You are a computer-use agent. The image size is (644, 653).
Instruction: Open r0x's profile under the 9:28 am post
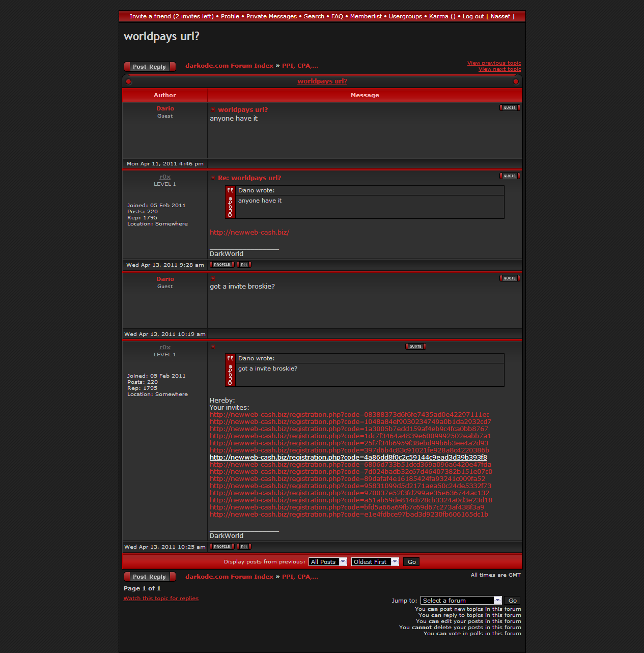coord(222,265)
